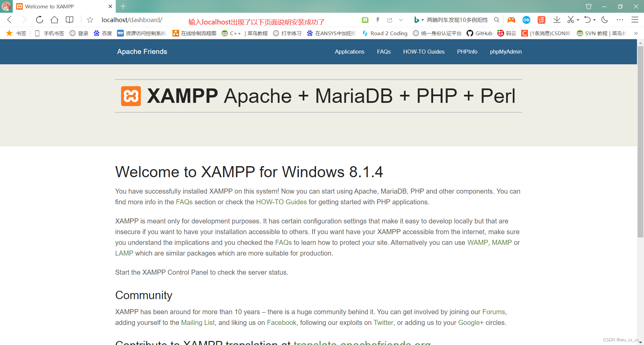This screenshot has height=345, width=644.
Task: Follow the Forums link in Community section
Action: click(493, 312)
